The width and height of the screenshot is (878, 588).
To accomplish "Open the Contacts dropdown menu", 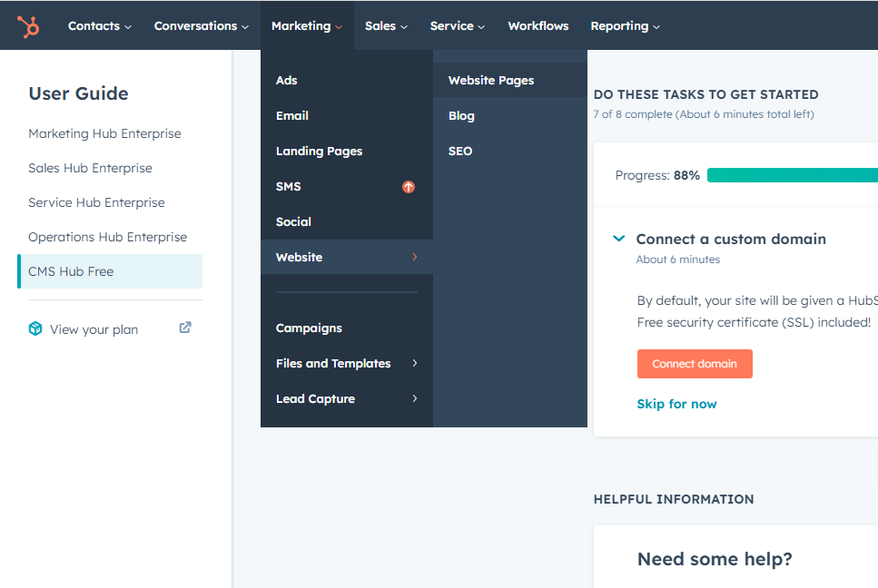I will [x=100, y=26].
